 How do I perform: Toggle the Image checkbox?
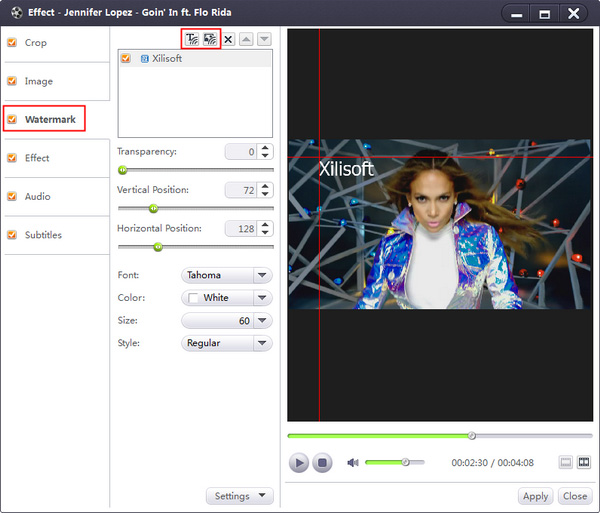pos(12,81)
